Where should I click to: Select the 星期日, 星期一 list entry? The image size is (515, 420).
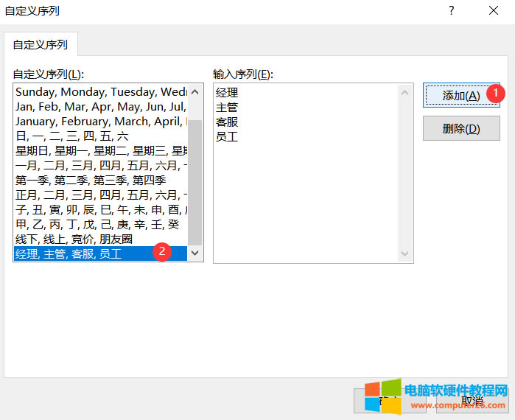coord(101,151)
